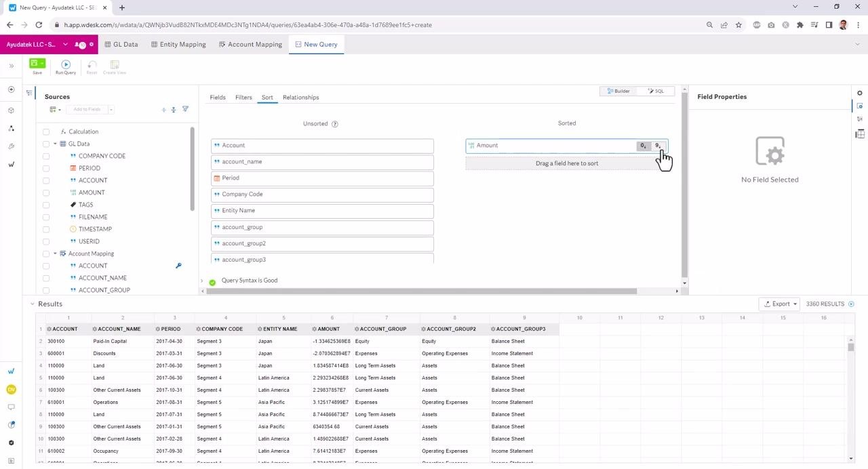Open the Sources filter funnel icon
This screenshot has height=469, width=868.
coord(185,109)
